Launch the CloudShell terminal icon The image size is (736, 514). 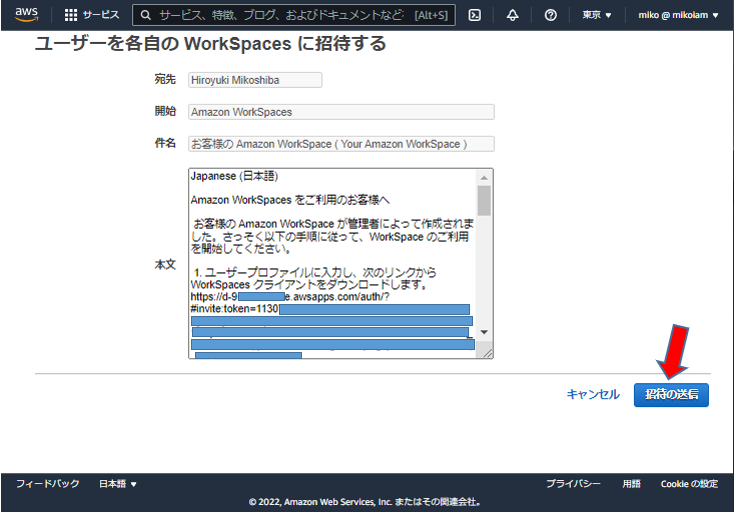click(x=475, y=15)
